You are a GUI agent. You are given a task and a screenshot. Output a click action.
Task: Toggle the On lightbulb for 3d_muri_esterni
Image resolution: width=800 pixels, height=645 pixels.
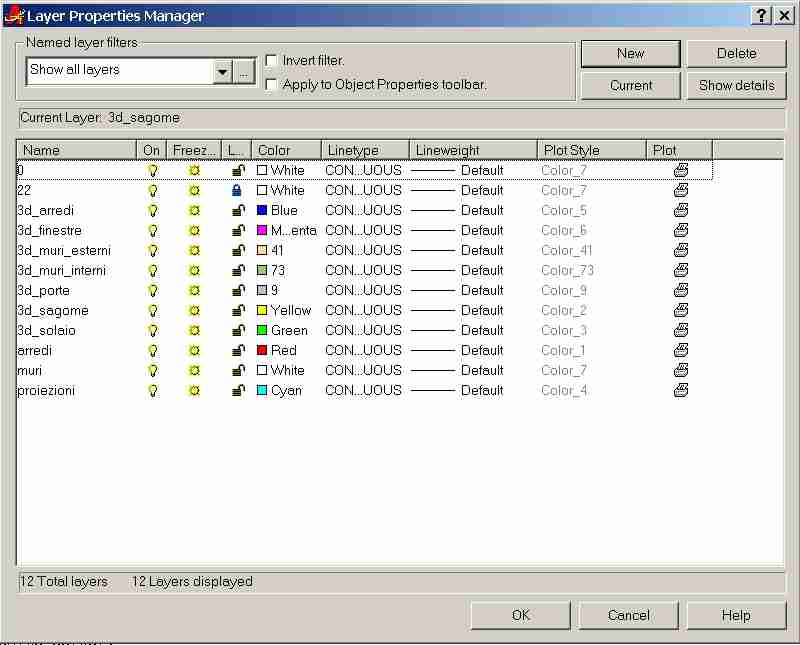(x=153, y=251)
